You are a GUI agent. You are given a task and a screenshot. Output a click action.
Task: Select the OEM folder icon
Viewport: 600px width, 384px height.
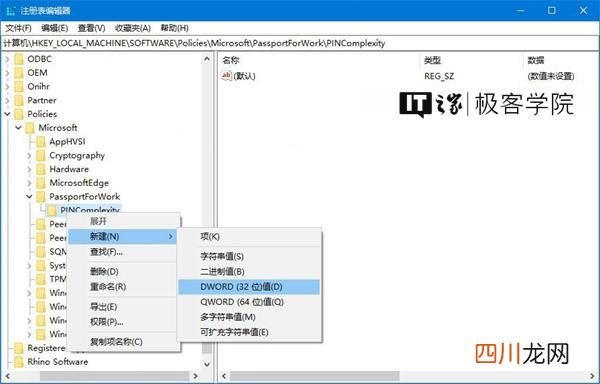tap(19, 73)
